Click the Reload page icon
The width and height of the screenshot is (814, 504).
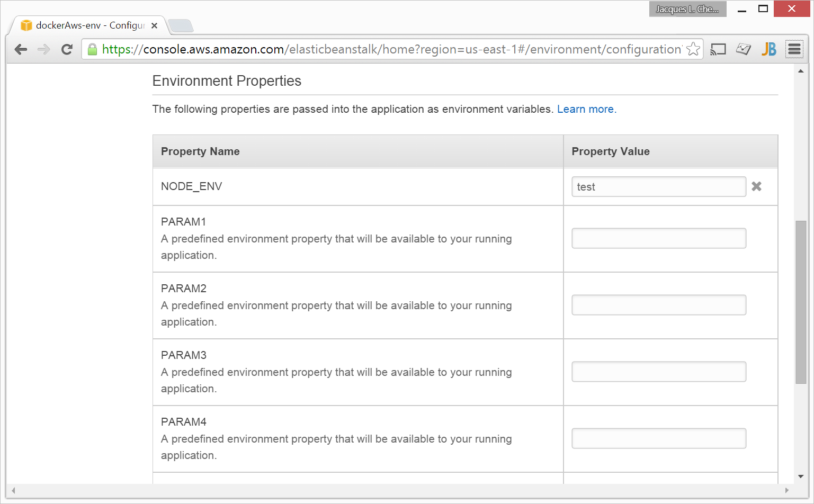point(67,49)
